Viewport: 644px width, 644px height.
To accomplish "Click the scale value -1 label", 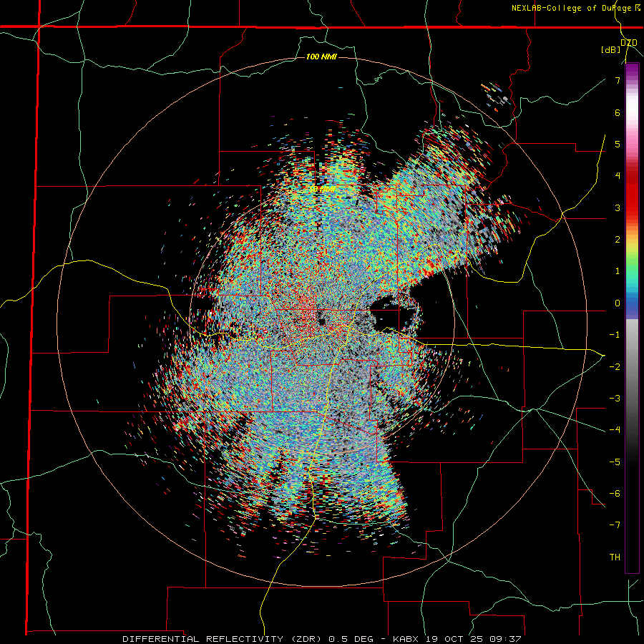I will pyautogui.click(x=615, y=335).
